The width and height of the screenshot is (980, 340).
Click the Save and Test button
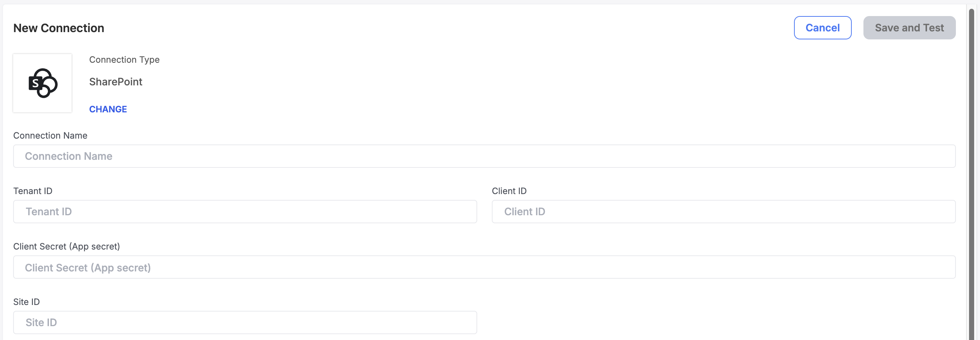pyautogui.click(x=909, y=28)
